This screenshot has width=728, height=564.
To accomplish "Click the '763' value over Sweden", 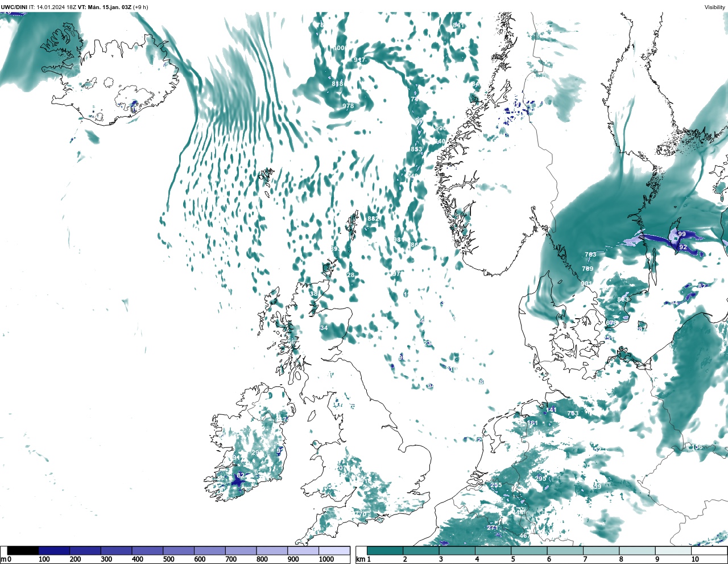I will [590, 254].
